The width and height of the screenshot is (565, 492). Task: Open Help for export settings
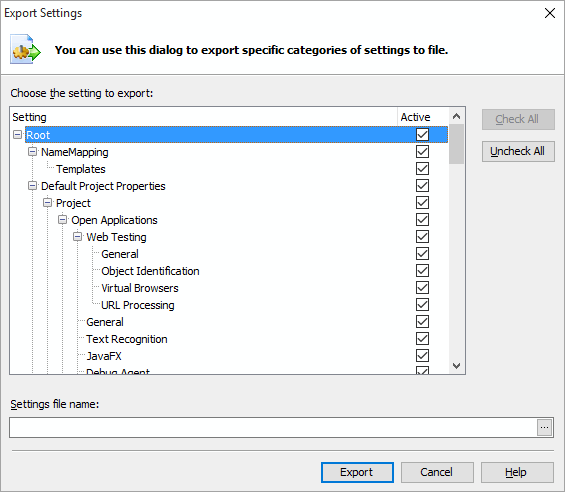(x=517, y=472)
